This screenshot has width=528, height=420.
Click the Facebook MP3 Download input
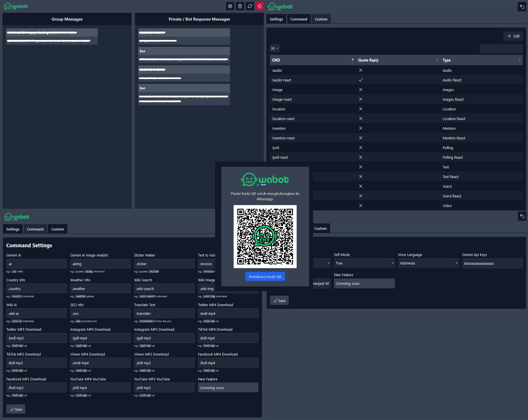[37, 388]
